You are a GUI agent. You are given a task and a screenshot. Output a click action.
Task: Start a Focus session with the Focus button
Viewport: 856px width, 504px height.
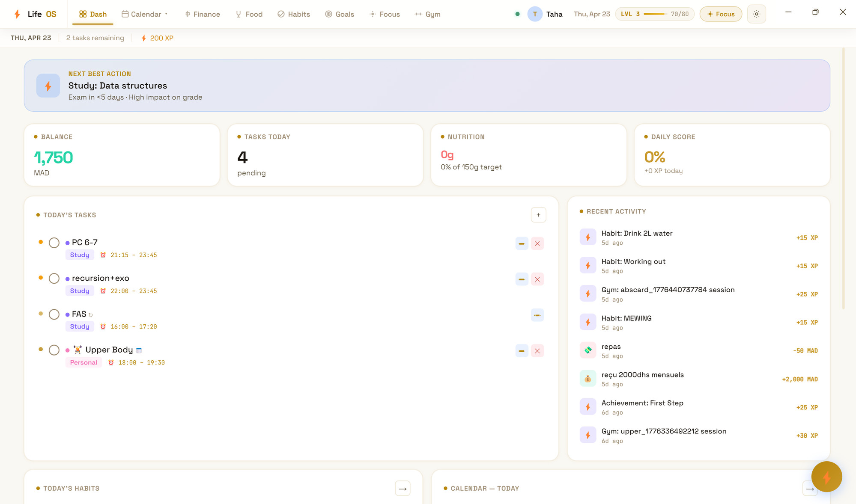tap(721, 14)
